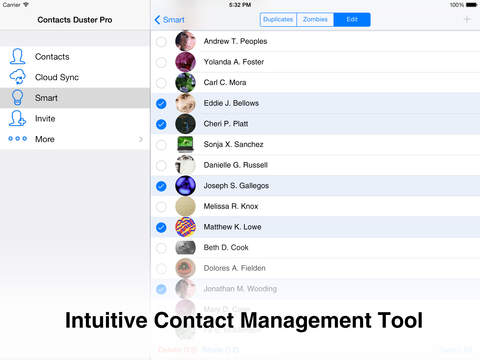This screenshot has width=480, height=360.
Task: Check the circle for Yolanda A. Foster
Action: coord(161,62)
